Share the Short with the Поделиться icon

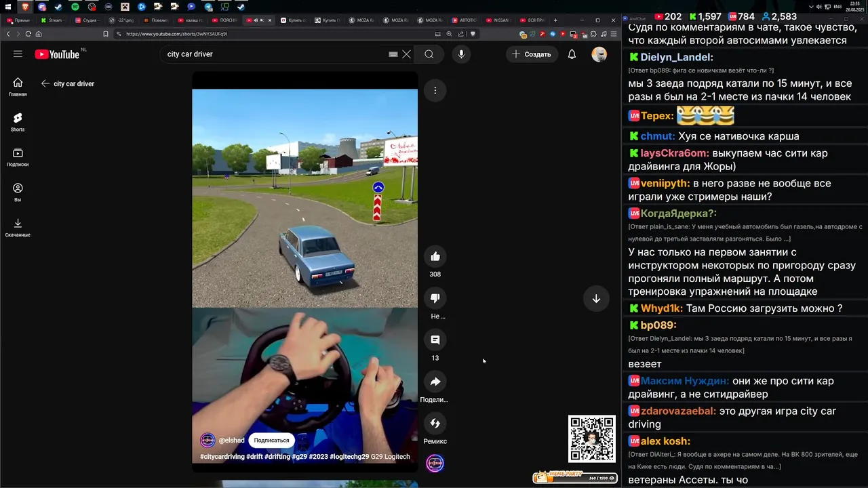click(x=435, y=382)
